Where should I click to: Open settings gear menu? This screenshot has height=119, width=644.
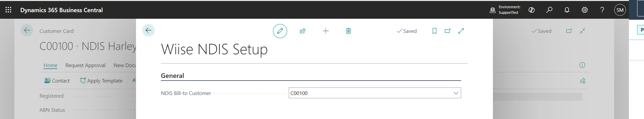[585, 10]
